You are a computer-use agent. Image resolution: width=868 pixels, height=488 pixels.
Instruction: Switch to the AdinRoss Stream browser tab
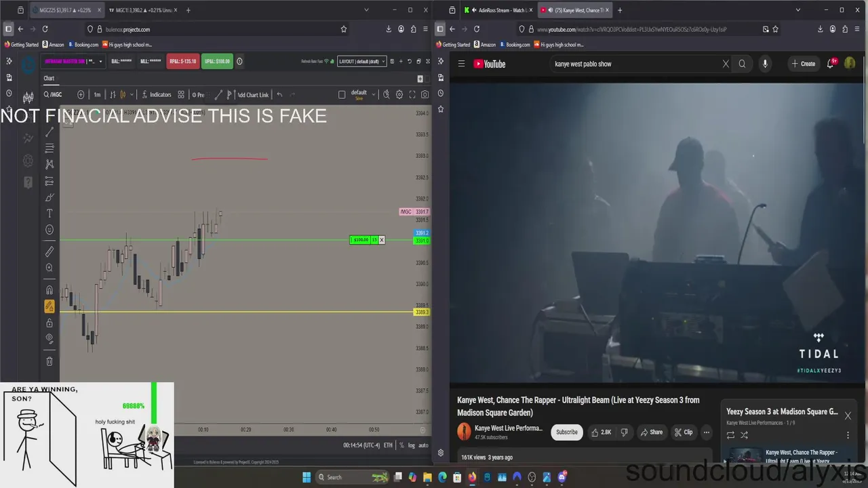click(498, 10)
